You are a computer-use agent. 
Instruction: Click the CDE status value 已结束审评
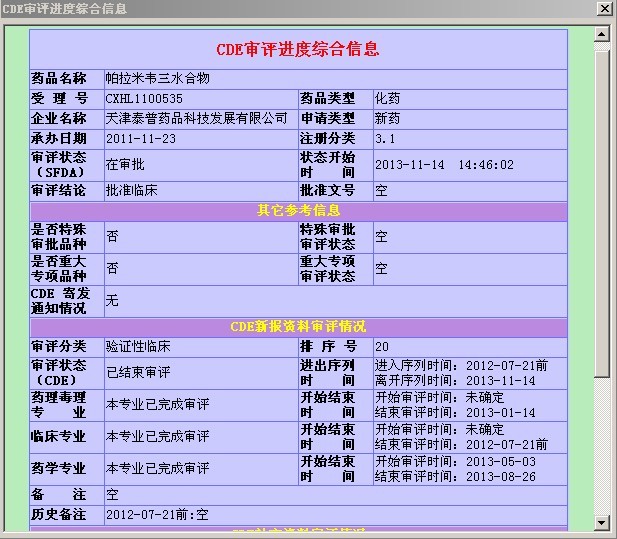point(138,373)
